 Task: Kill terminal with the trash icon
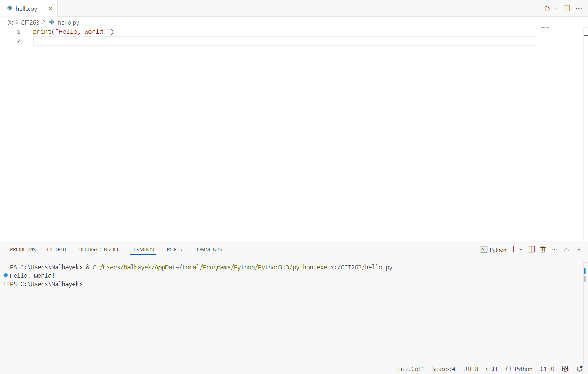[543, 249]
